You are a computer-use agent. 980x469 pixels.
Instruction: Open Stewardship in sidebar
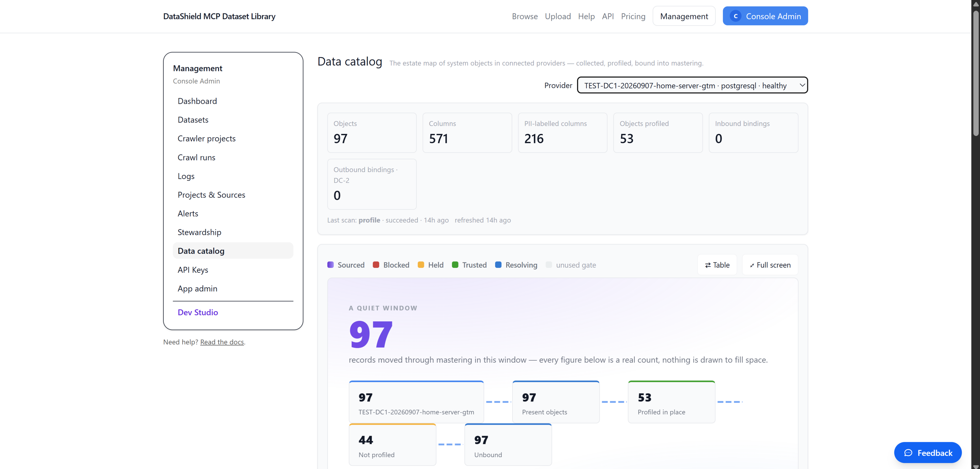point(233,232)
